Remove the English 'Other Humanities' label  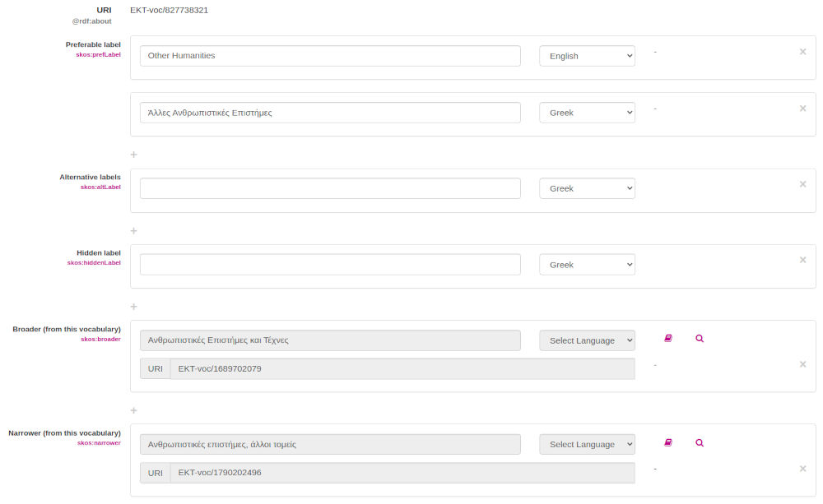[802, 52]
